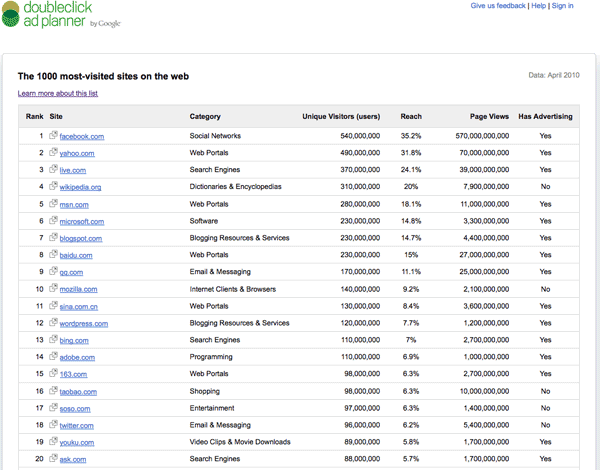Viewport: 600px width, 470px height.
Task: Open the external-link icon beside twitter.com
Action: click(x=53, y=424)
